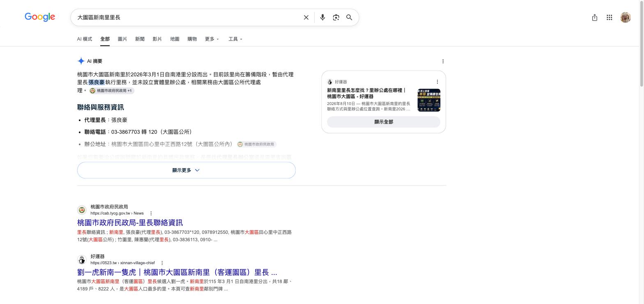This screenshot has height=304, width=644.
Task: Open 新南里里長怎麼找 source card title
Action: (x=366, y=93)
